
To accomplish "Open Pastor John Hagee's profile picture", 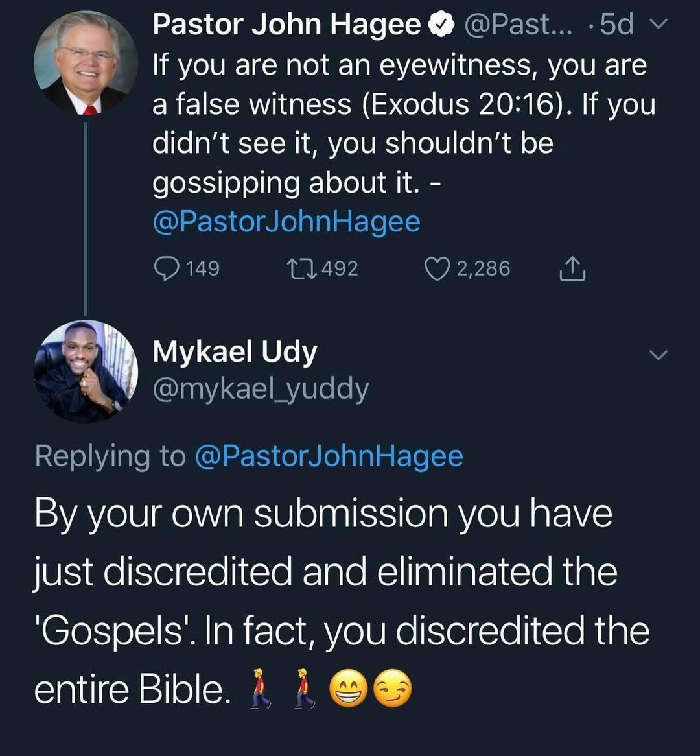I will (86, 63).
